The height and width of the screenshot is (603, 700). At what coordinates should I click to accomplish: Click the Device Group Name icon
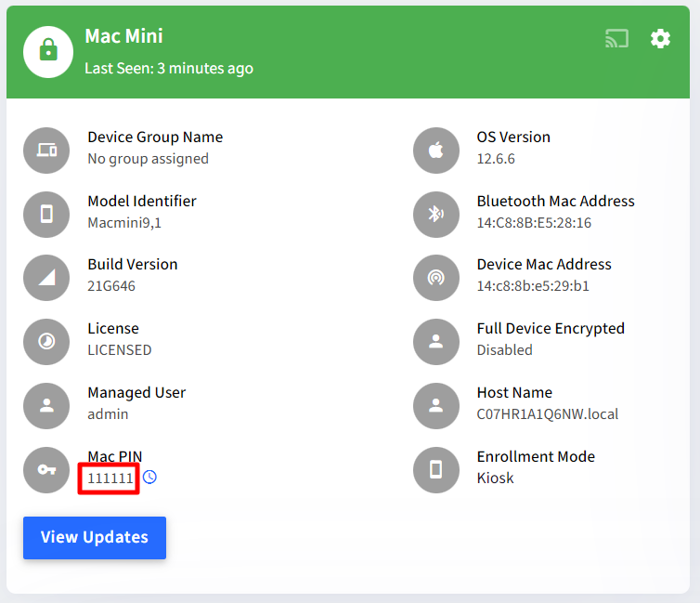[x=46, y=151]
